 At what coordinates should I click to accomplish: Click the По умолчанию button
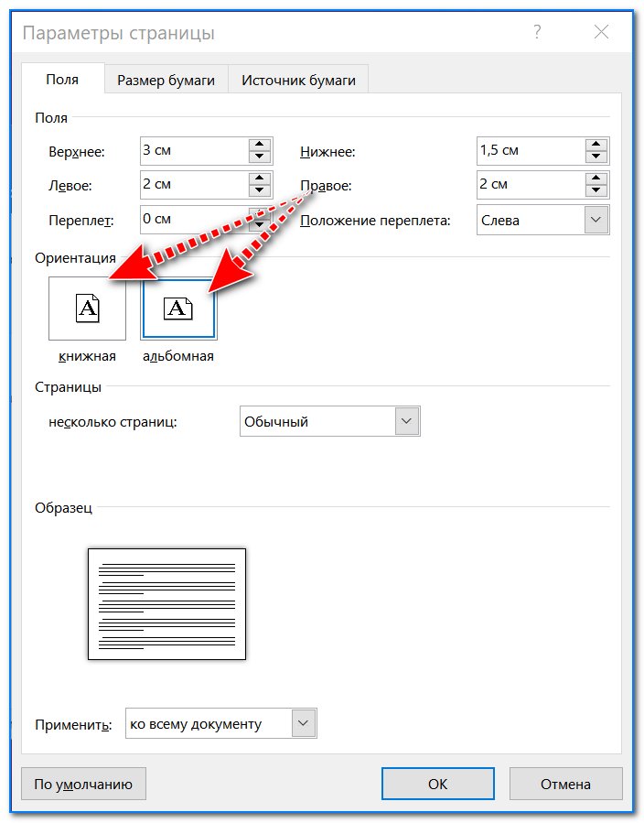click(x=83, y=784)
